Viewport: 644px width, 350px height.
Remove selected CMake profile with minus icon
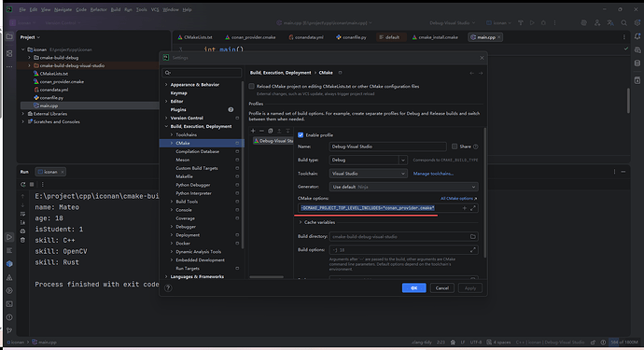(261, 131)
